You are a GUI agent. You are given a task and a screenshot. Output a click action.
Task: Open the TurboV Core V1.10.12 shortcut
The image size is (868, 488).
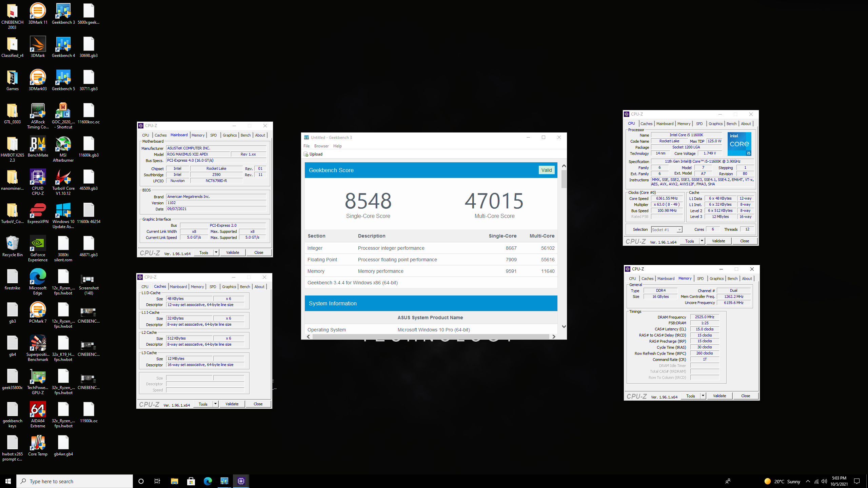pos(63,182)
